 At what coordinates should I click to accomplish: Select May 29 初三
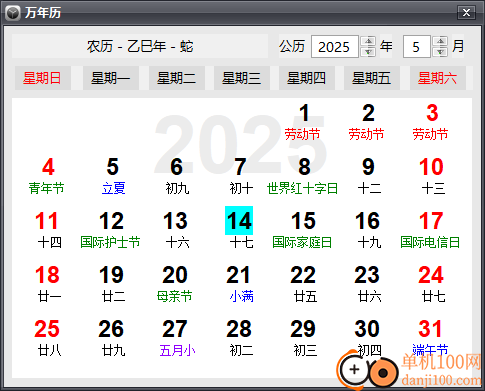(x=305, y=338)
